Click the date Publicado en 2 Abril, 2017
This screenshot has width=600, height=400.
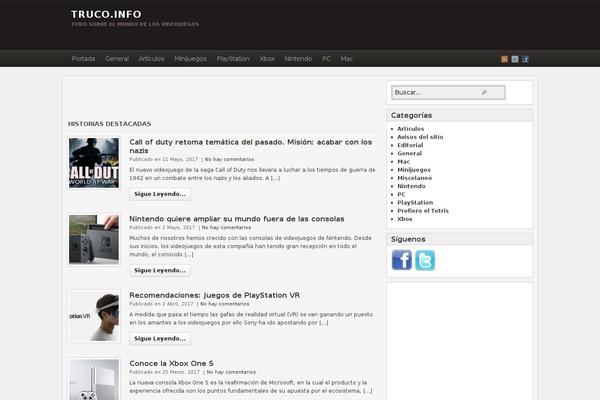click(161, 304)
